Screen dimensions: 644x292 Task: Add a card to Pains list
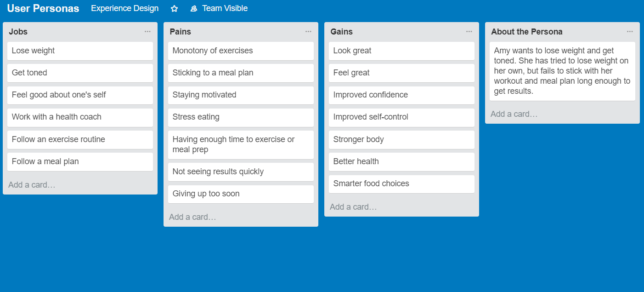point(192,217)
